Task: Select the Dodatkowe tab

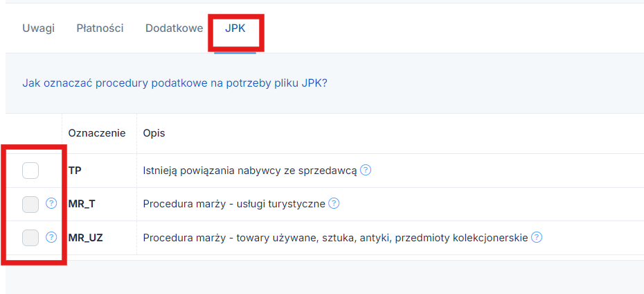Action: click(x=174, y=28)
